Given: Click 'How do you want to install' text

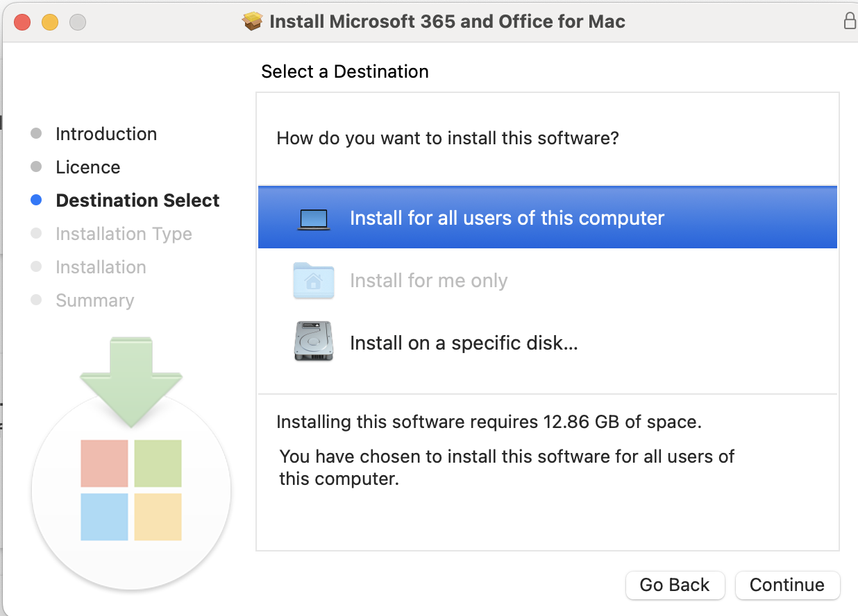Looking at the screenshot, I should (448, 138).
